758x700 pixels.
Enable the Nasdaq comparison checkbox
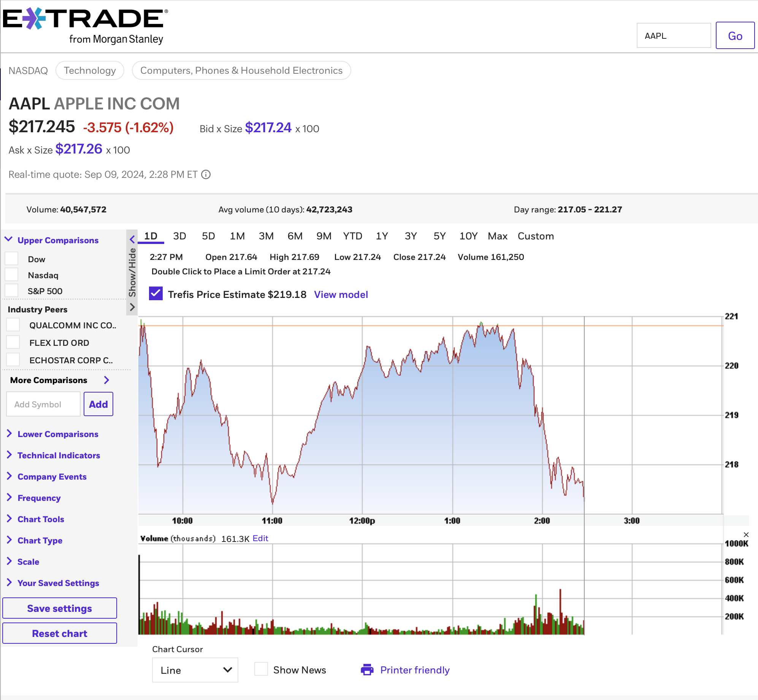tap(12, 274)
